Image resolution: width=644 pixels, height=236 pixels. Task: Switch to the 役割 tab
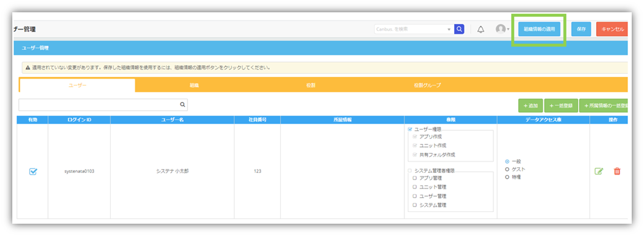[310, 85]
